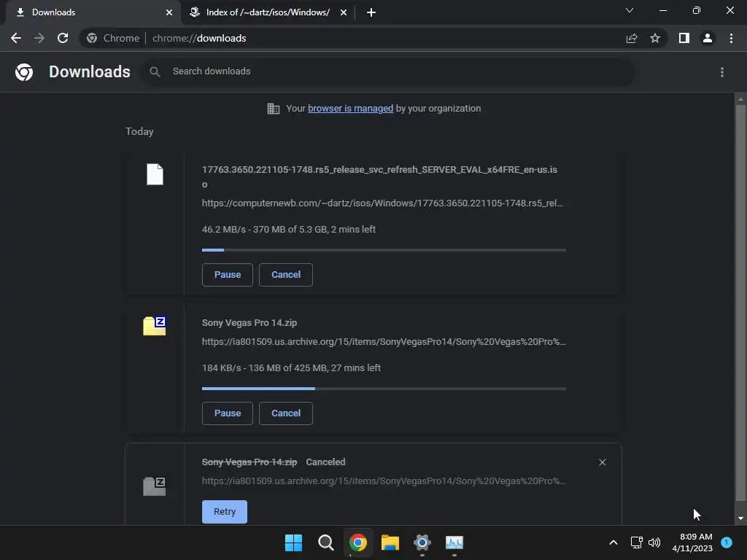Viewport: 747px width, 560px height.
Task: Close the Downloads tab
Action: point(169,12)
